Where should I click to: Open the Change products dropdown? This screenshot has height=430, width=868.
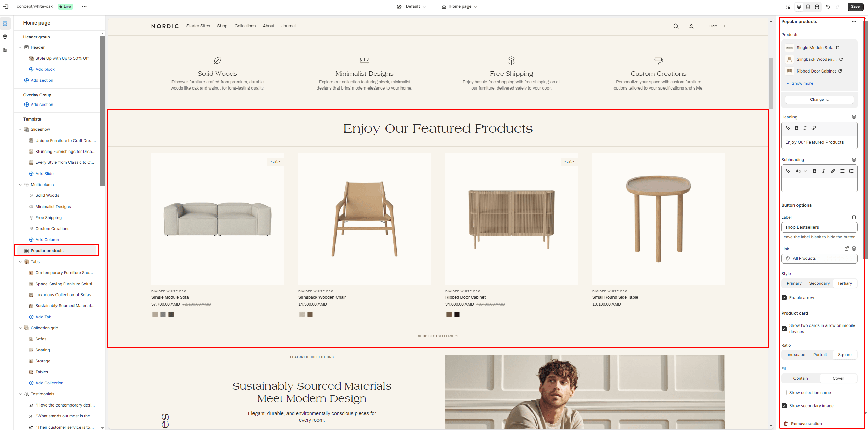click(819, 100)
